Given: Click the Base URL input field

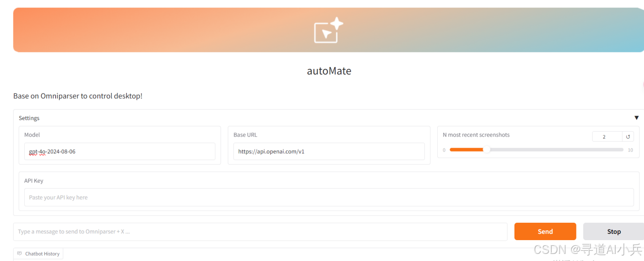Looking at the screenshot, I should point(329,152).
